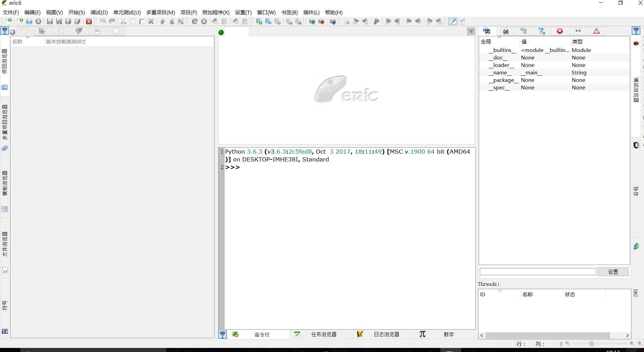Click the green down arrow import icon
This screenshot has height=352, width=644.
pyautogui.click(x=312, y=21)
